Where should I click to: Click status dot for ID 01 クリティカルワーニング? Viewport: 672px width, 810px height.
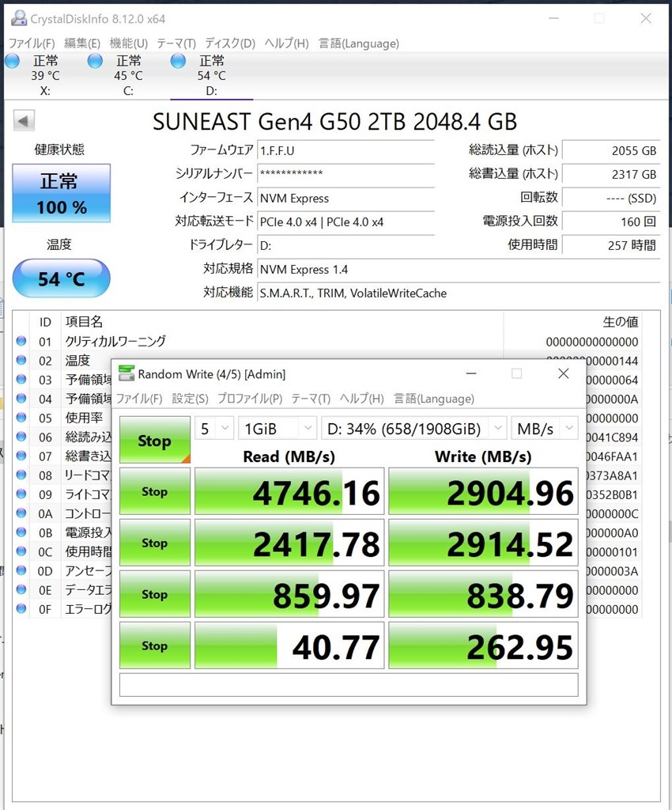(21, 341)
